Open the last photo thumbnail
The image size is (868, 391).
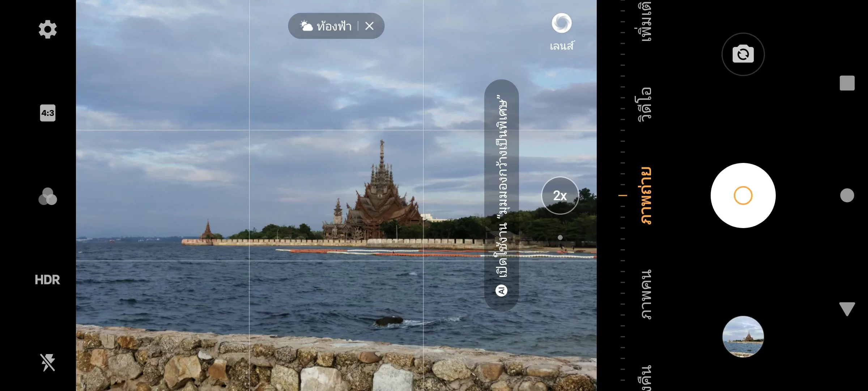pos(743,337)
